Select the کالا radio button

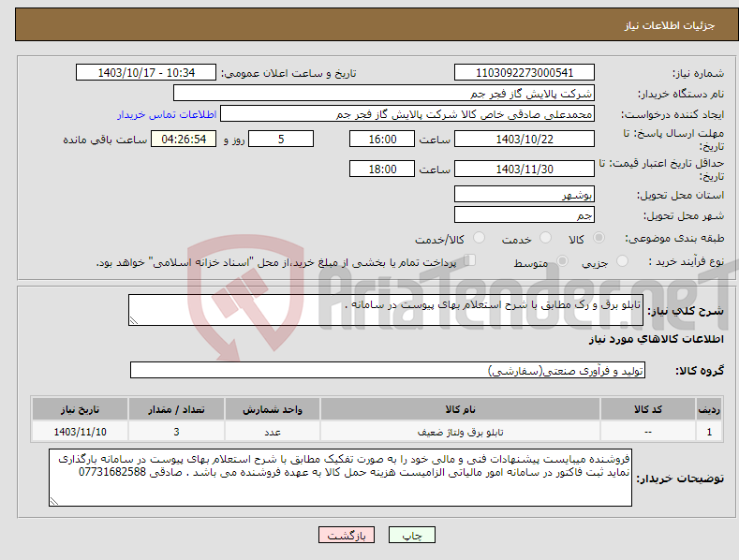click(599, 238)
